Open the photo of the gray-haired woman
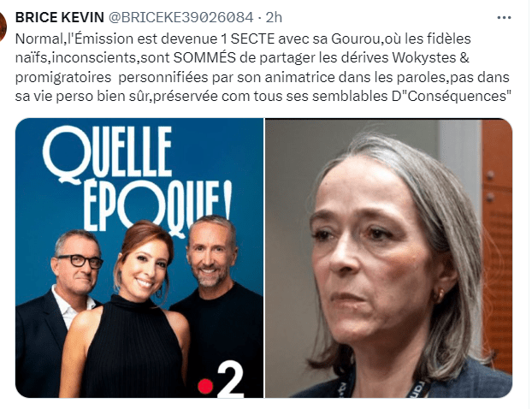 (388, 258)
